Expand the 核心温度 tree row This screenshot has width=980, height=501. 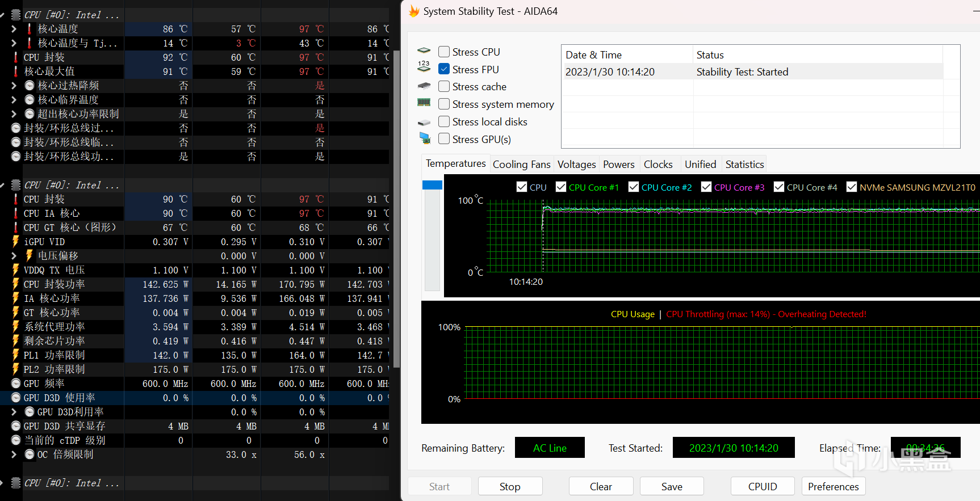coord(14,29)
